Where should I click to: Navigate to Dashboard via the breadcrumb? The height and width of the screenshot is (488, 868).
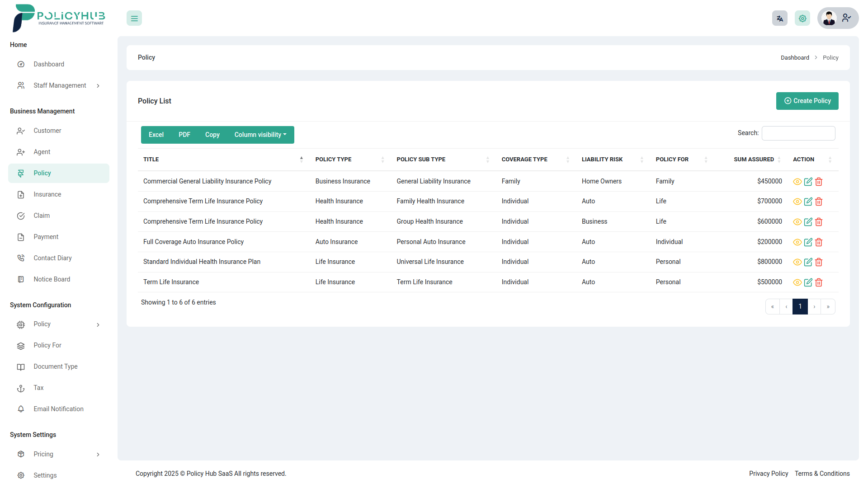click(x=795, y=57)
